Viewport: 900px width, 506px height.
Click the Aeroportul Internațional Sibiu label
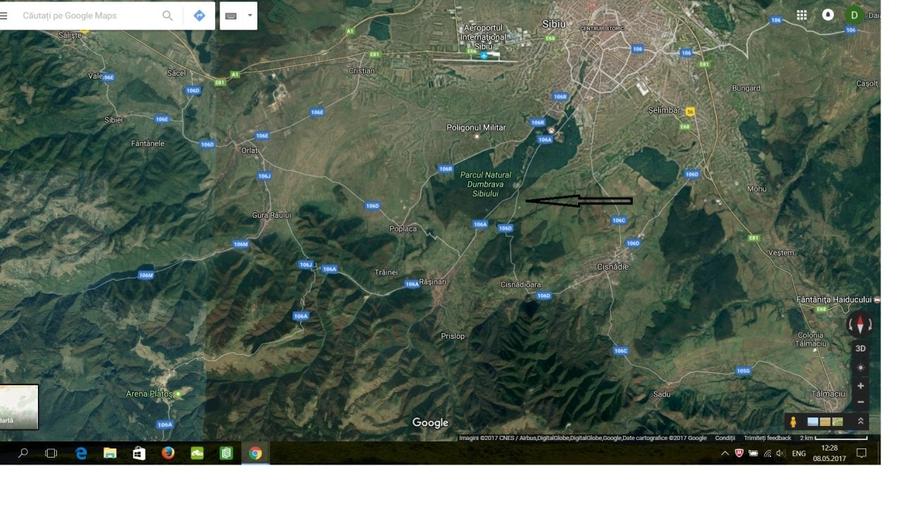point(483,37)
